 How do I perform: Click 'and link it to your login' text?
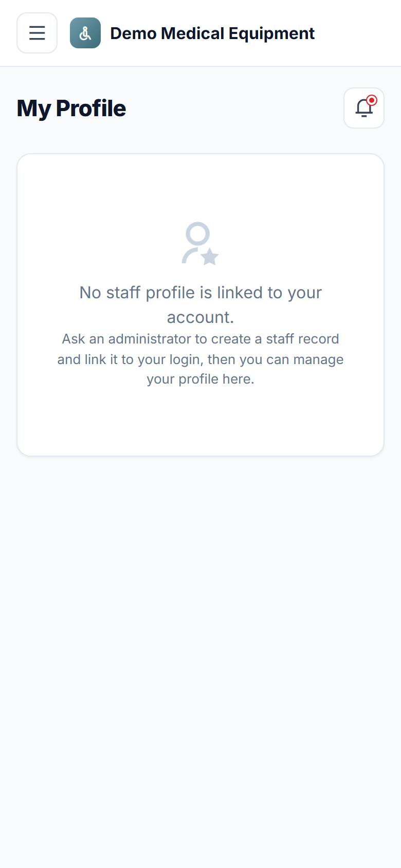tap(130, 359)
